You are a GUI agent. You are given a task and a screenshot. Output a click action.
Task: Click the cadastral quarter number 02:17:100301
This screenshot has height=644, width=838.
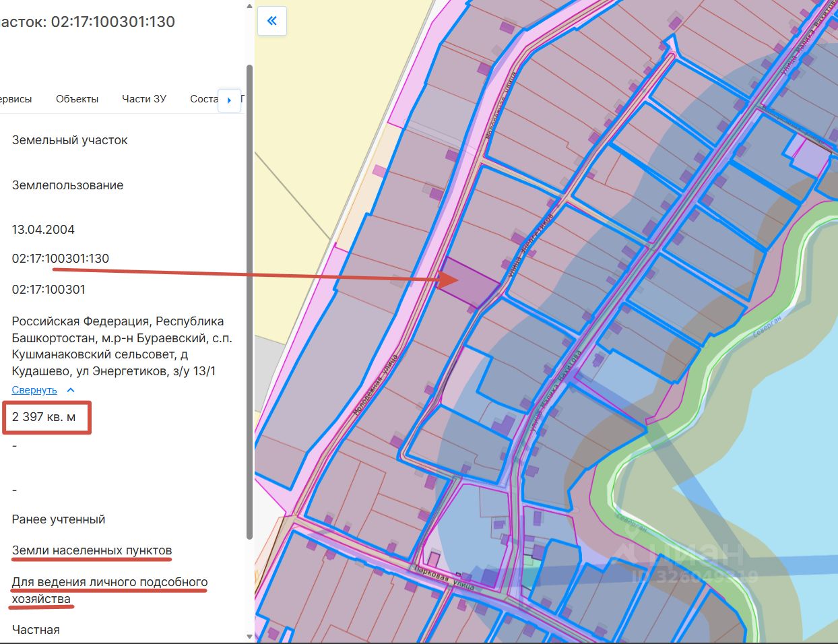pos(49,290)
